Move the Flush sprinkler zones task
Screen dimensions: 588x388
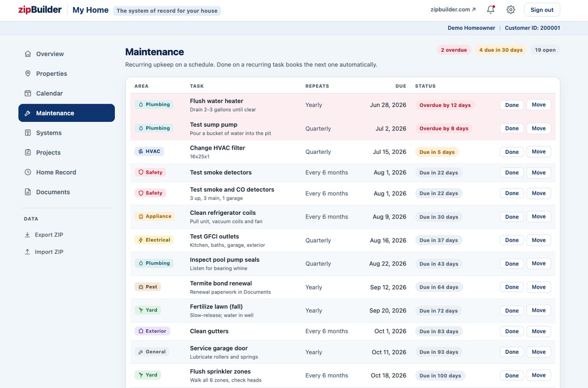[x=538, y=375]
